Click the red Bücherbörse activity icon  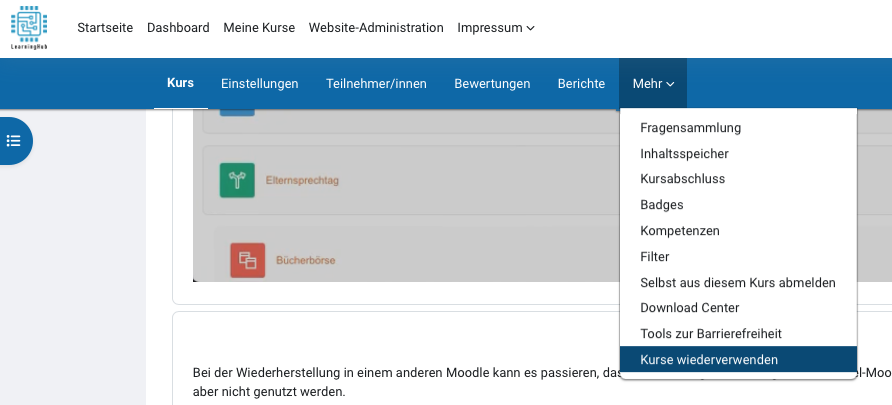point(247,260)
